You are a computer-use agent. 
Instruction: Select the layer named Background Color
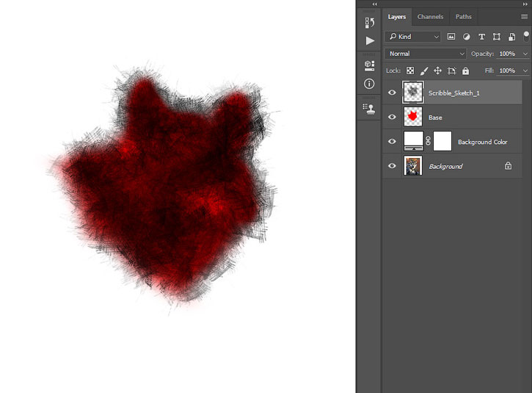point(482,142)
